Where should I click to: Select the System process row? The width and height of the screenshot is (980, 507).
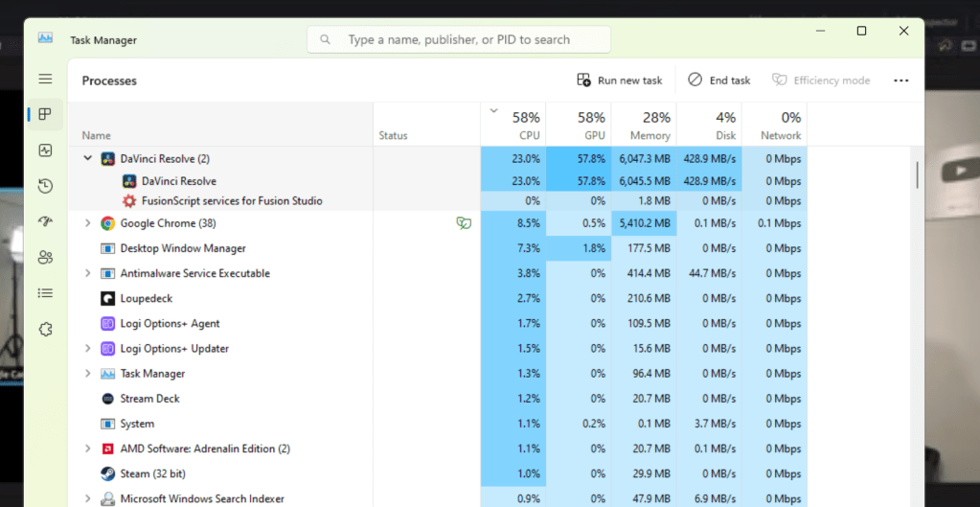point(438,424)
